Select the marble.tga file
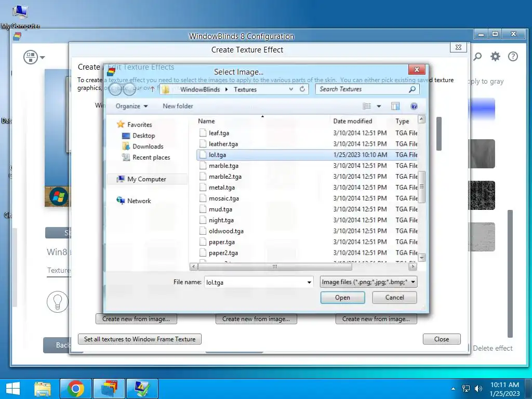This screenshot has width=532, height=399. click(x=223, y=166)
